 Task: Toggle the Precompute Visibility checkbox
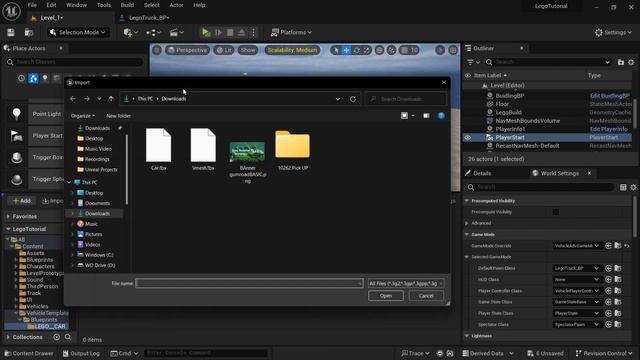point(556,212)
